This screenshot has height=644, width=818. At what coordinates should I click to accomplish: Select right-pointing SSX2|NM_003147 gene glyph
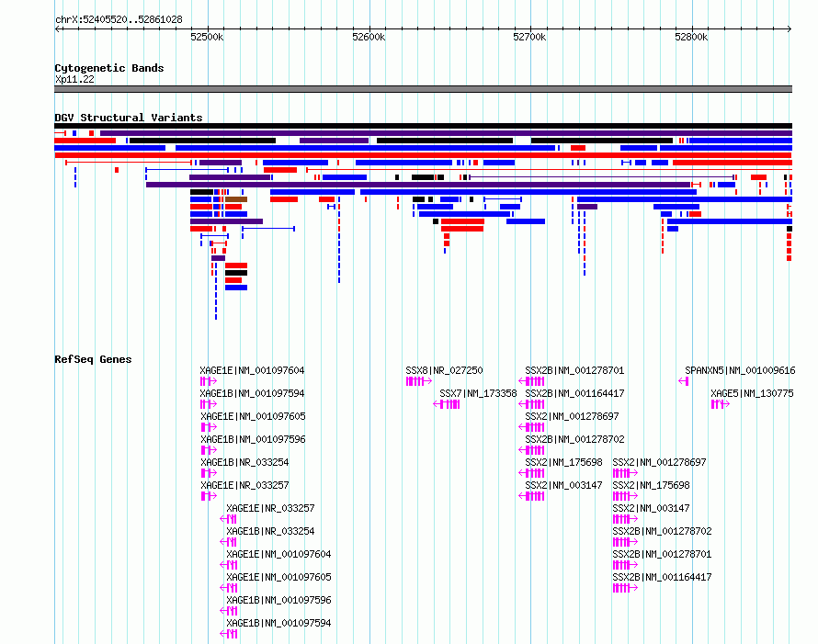point(625,519)
